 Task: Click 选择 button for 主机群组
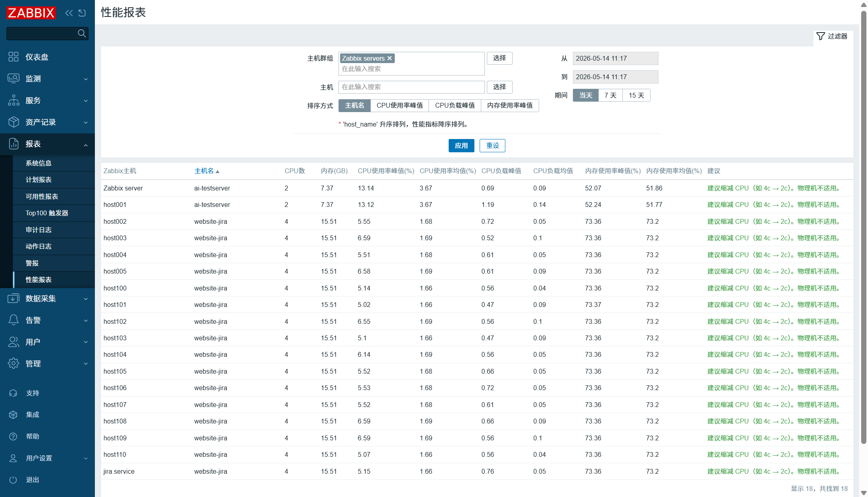(x=500, y=58)
